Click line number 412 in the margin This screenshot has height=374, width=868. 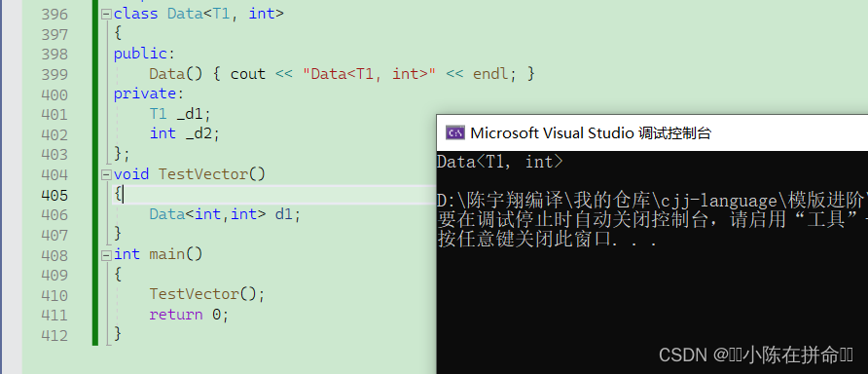tap(54, 335)
